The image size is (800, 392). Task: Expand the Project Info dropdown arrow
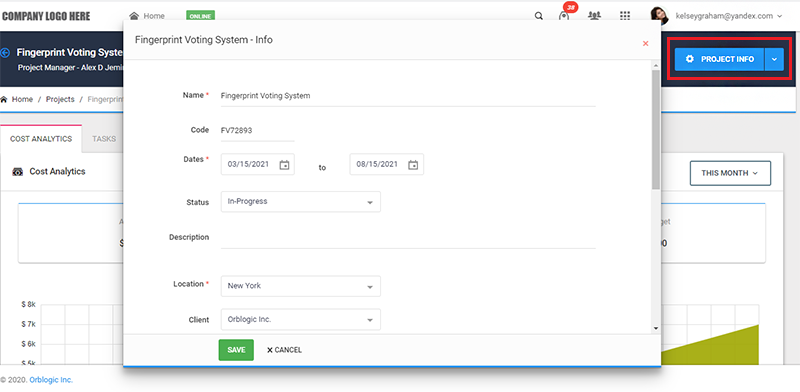[x=774, y=59]
